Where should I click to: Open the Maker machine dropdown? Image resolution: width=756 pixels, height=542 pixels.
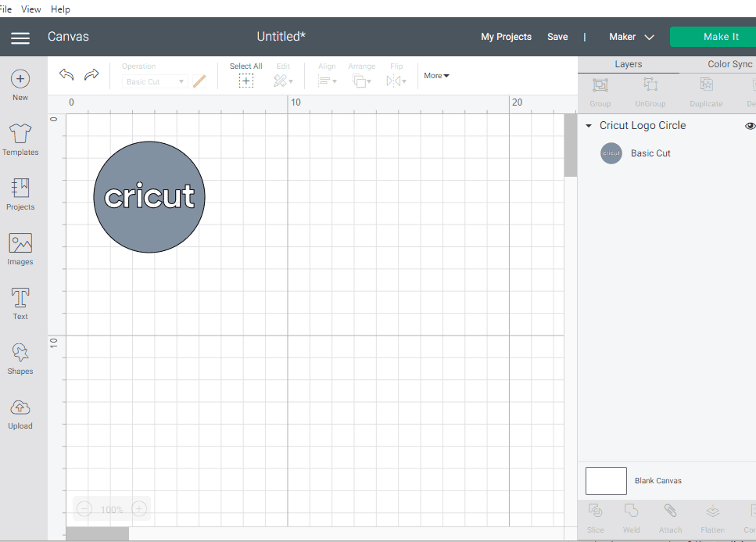(631, 37)
